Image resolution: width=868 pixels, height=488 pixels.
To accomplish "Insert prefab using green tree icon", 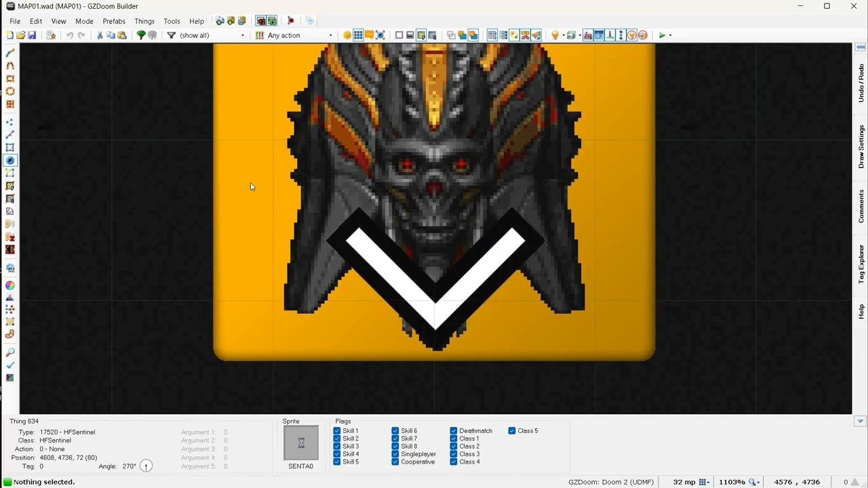I will [141, 35].
